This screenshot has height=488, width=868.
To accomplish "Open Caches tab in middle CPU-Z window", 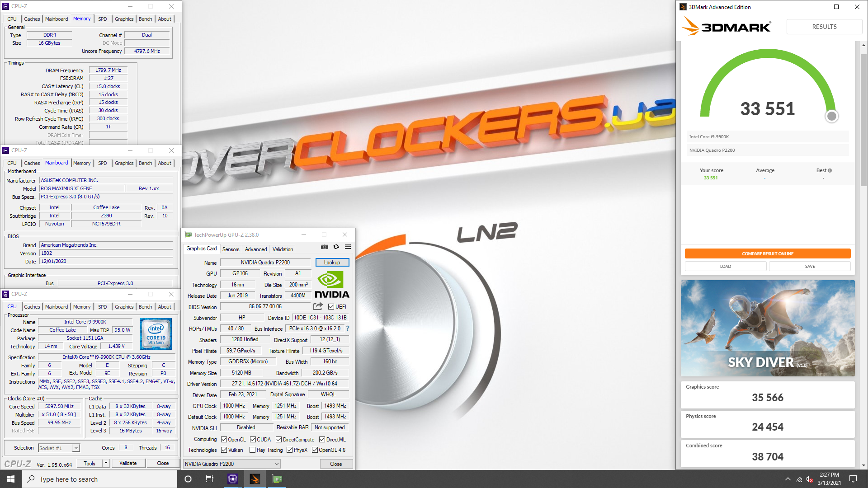I will (32, 163).
